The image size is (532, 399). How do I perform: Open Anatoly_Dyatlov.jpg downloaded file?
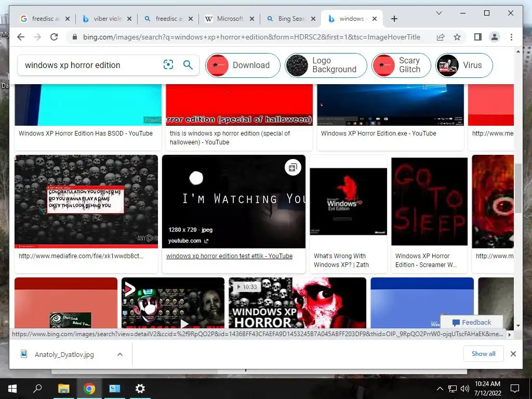(64, 354)
